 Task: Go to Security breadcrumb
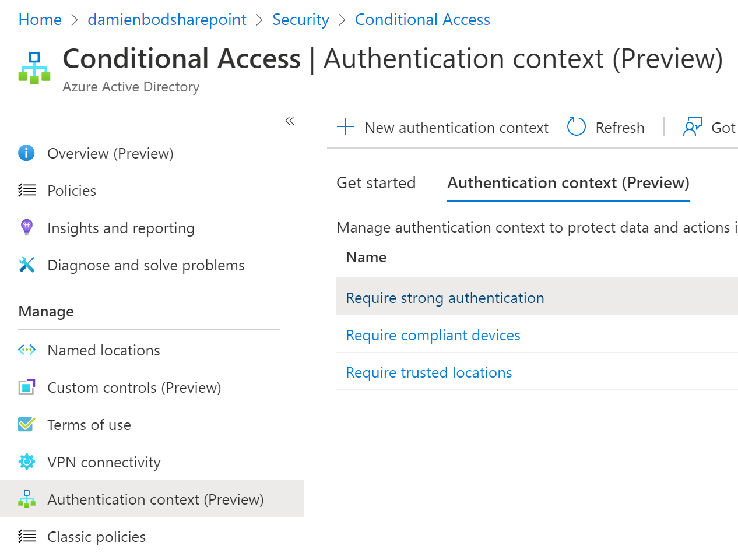300,20
